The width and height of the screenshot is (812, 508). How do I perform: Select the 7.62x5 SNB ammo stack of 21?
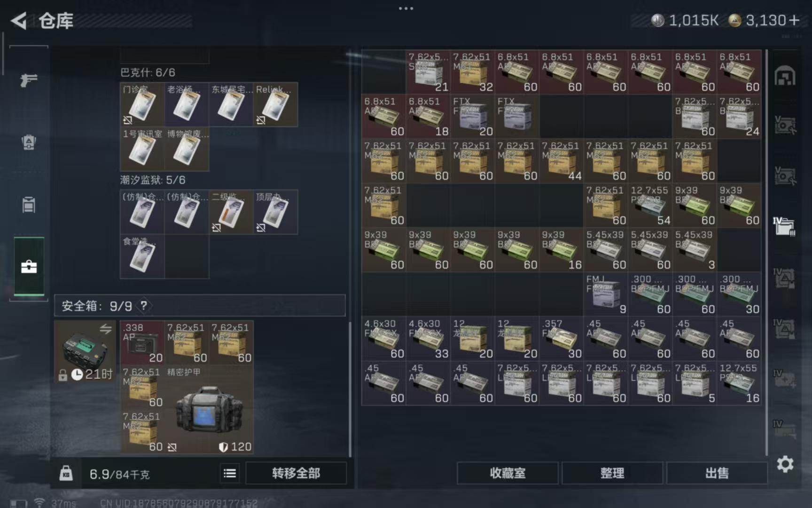coord(428,72)
